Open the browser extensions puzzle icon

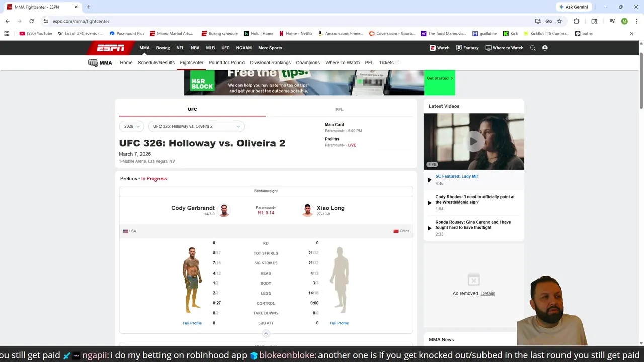(x=576, y=21)
